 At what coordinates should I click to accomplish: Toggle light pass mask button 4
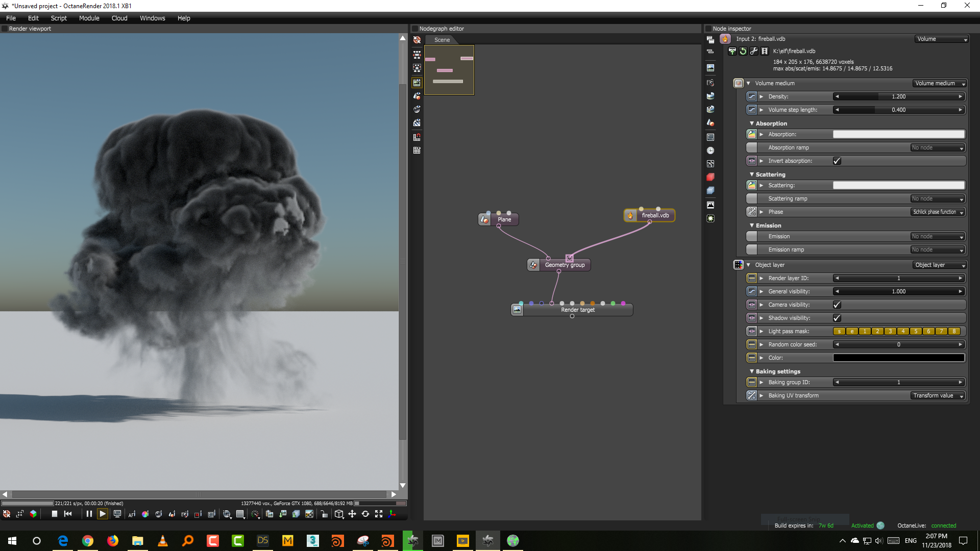point(903,331)
